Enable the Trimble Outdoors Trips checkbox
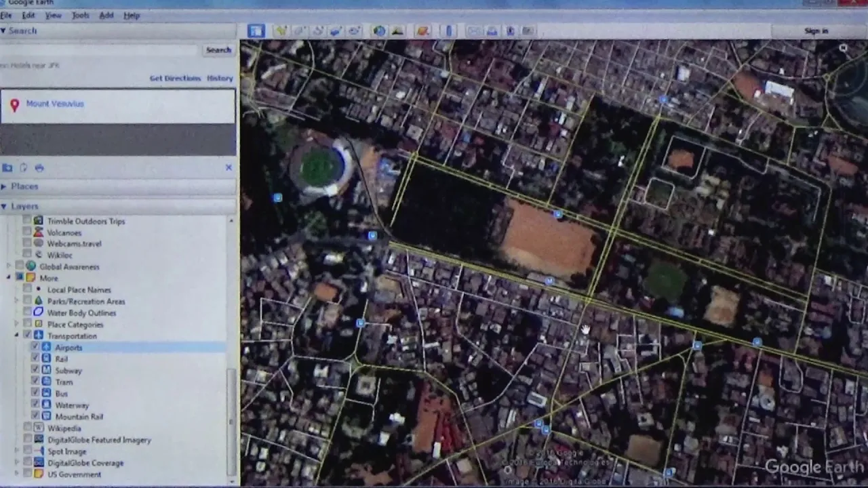This screenshot has height=488, width=868. click(27, 221)
